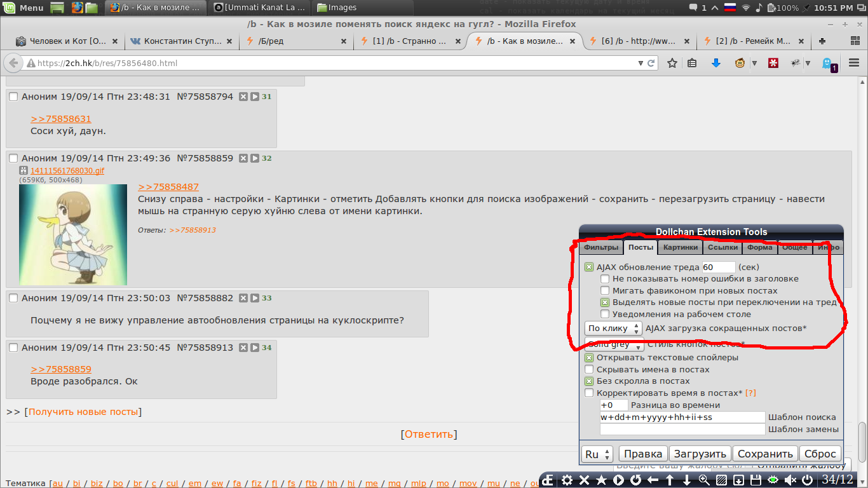
Task: Toggle Выделять новые посты при переключении
Action: 605,302
